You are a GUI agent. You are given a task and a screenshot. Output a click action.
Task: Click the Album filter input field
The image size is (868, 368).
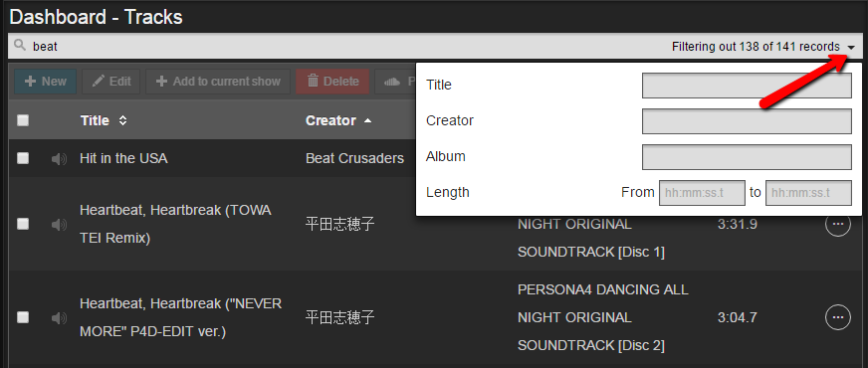click(747, 156)
